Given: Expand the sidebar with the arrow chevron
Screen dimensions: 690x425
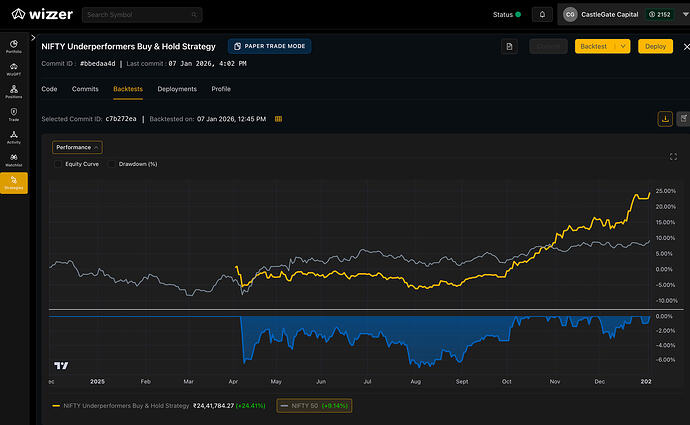Looking at the screenshot, I should [x=33, y=38].
